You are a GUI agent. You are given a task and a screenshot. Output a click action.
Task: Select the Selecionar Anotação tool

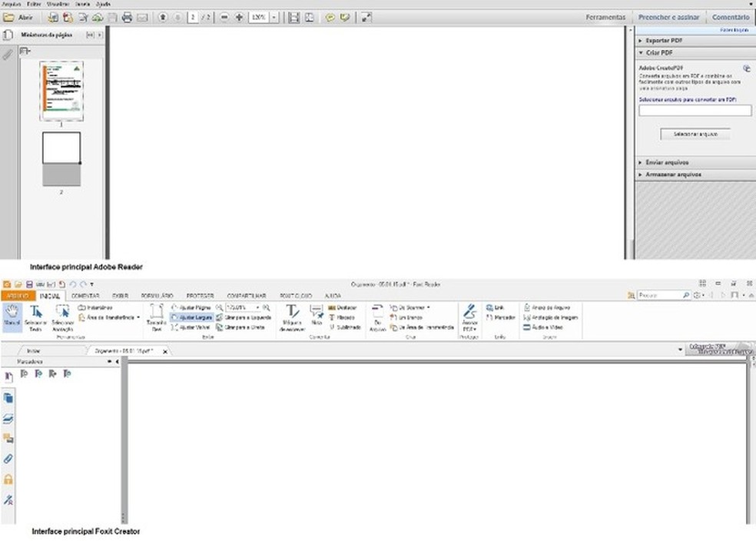[x=62, y=318]
